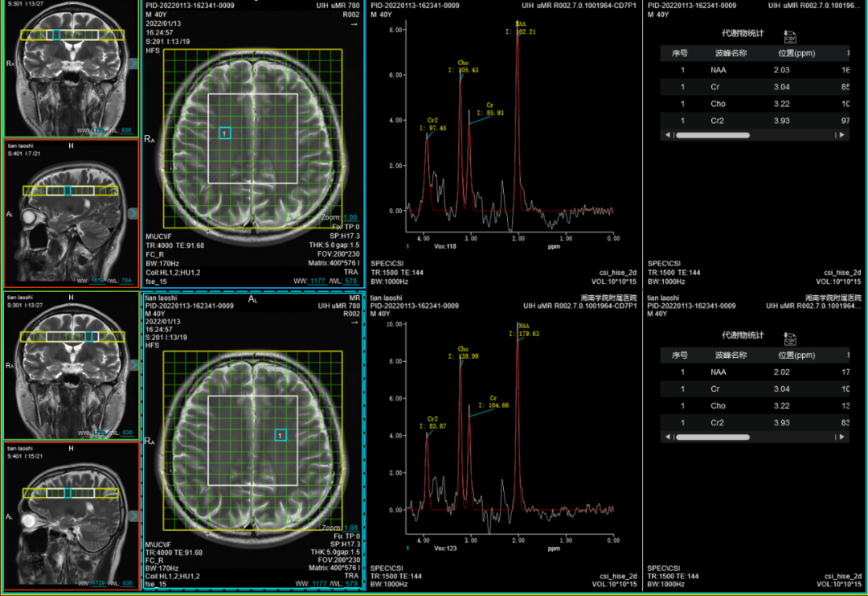This screenshot has height=596, width=868.
Task: Select Cr row in lower metabolite table
Action: [x=755, y=388]
